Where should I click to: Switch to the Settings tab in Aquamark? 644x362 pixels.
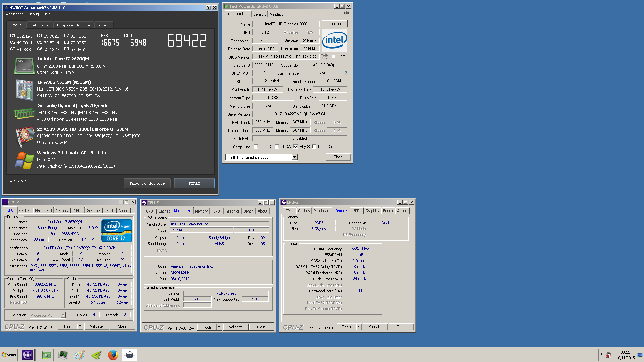coord(39,25)
